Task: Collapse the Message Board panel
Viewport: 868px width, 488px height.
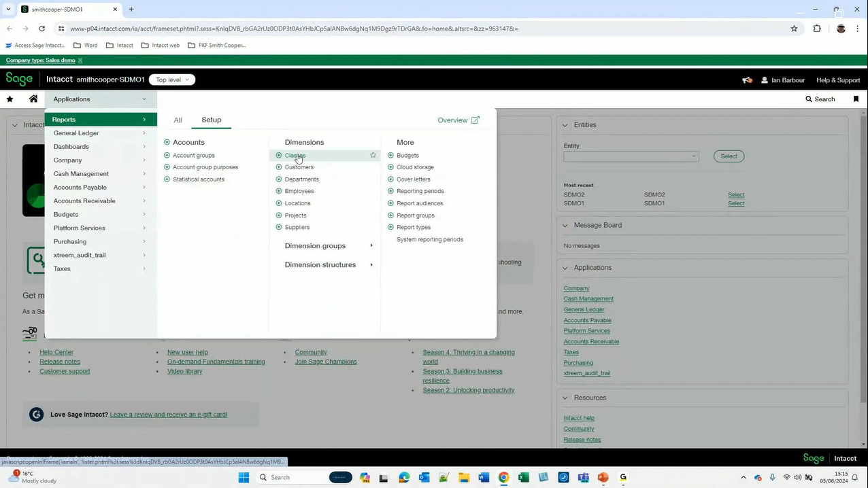Action: click(x=565, y=226)
